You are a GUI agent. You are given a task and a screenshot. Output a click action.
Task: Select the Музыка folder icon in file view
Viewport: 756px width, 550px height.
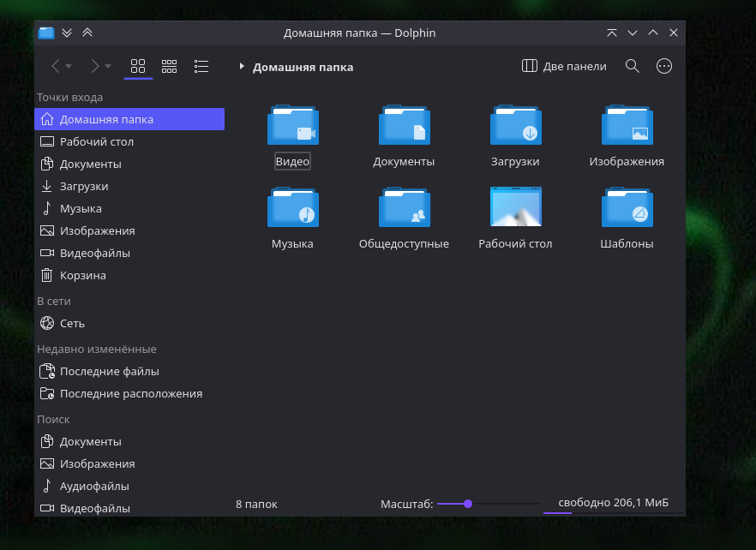tap(292, 206)
